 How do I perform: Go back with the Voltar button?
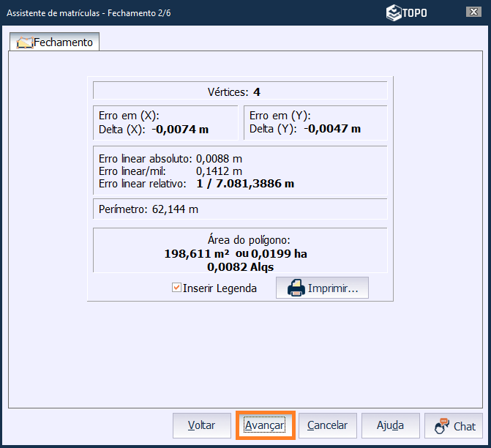click(x=201, y=425)
